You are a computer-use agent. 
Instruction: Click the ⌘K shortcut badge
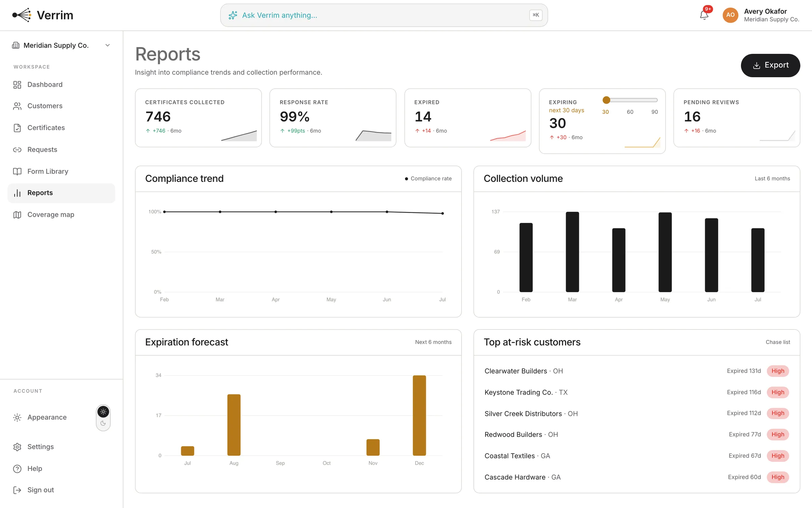[x=536, y=15]
